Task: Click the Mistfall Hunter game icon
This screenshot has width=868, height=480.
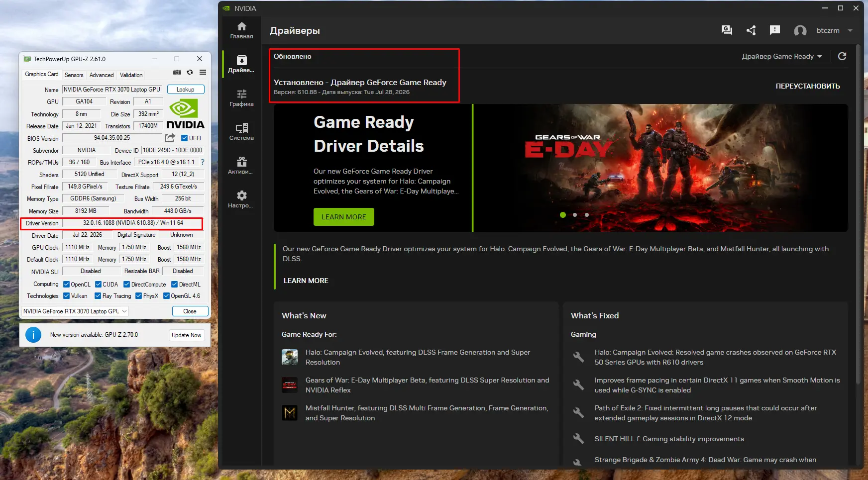Action: (x=290, y=413)
